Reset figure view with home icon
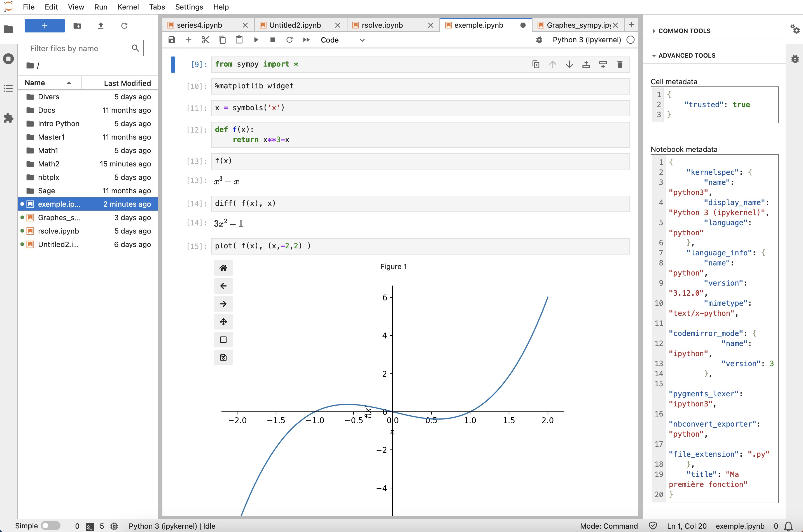The height and width of the screenshot is (532, 803). (x=223, y=268)
